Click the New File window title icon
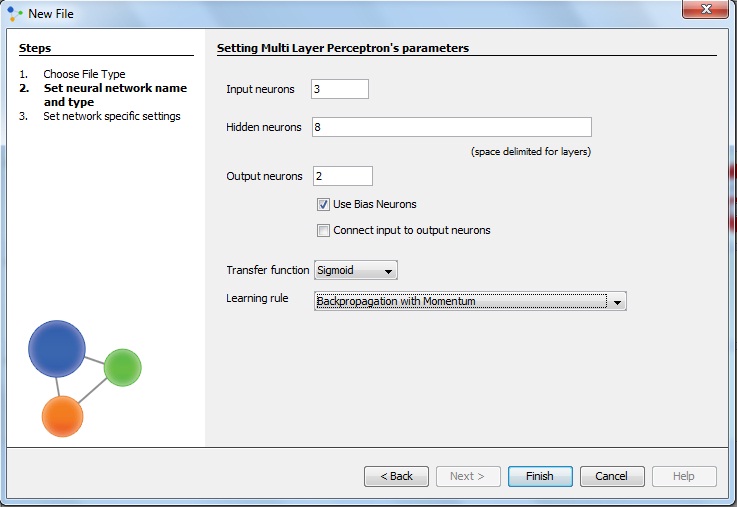 (14, 14)
